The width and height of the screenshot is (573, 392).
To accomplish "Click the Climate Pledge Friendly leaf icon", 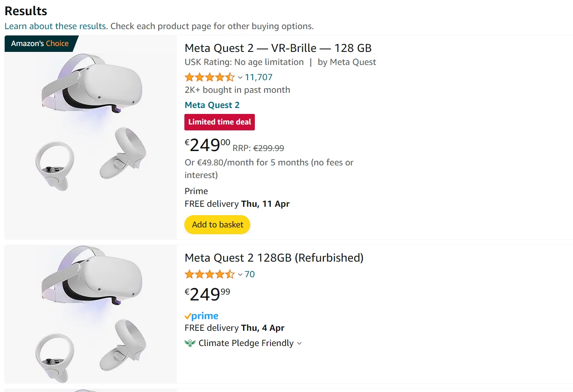I will [190, 343].
